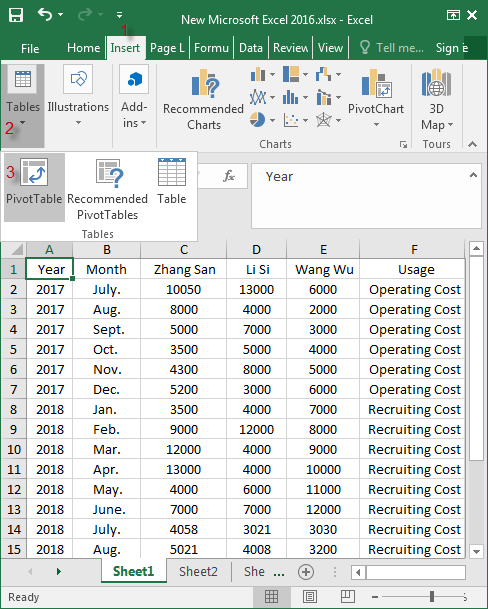Viewport: 488px width, 609px height.
Task: Collapse the ribbon with the chevron
Action: click(x=472, y=144)
